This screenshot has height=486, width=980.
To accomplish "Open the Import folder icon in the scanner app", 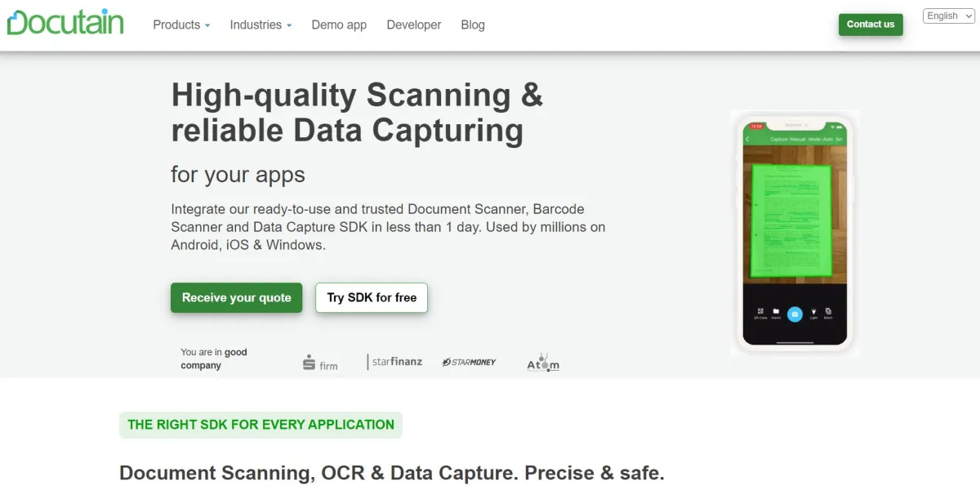I will (x=776, y=312).
